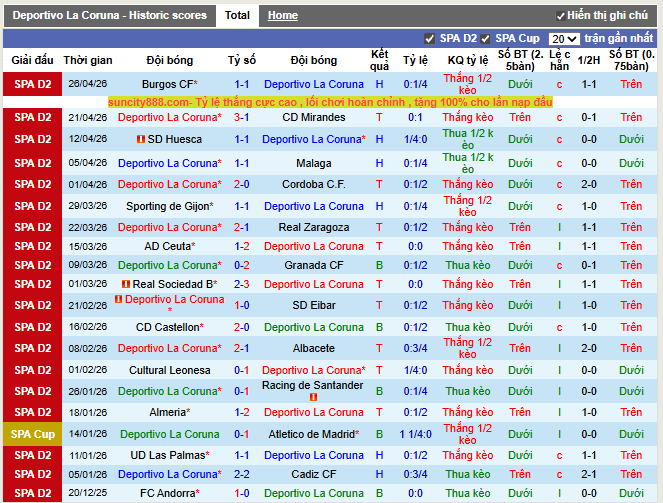
Task: Open the suncity888.com advertisement banner
Action: (x=330, y=102)
